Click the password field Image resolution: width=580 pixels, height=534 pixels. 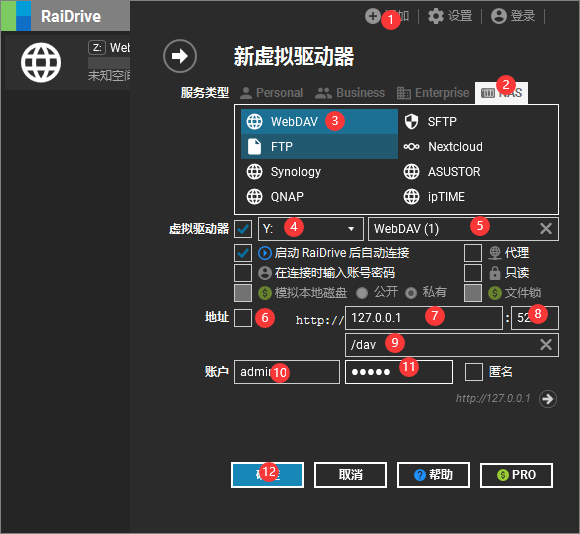click(399, 372)
